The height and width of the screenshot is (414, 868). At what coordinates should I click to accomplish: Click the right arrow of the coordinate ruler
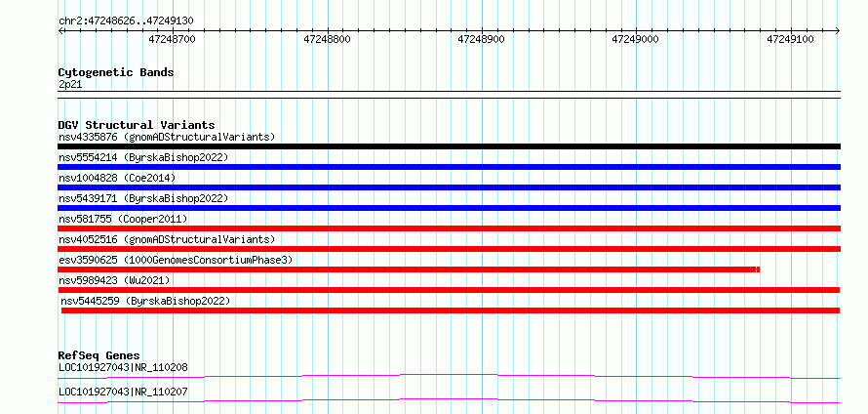click(x=838, y=30)
